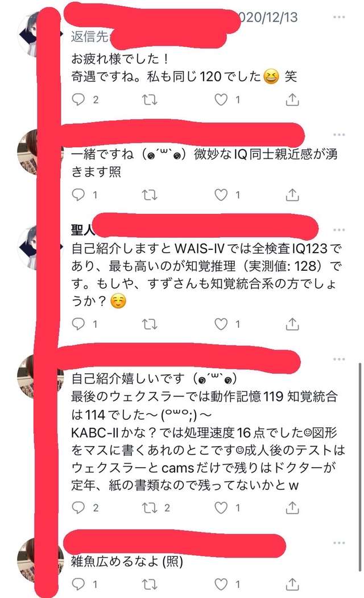Open more options on 聖人 tweet
Viewport: 364px width, 598px height.
pos(339,230)
